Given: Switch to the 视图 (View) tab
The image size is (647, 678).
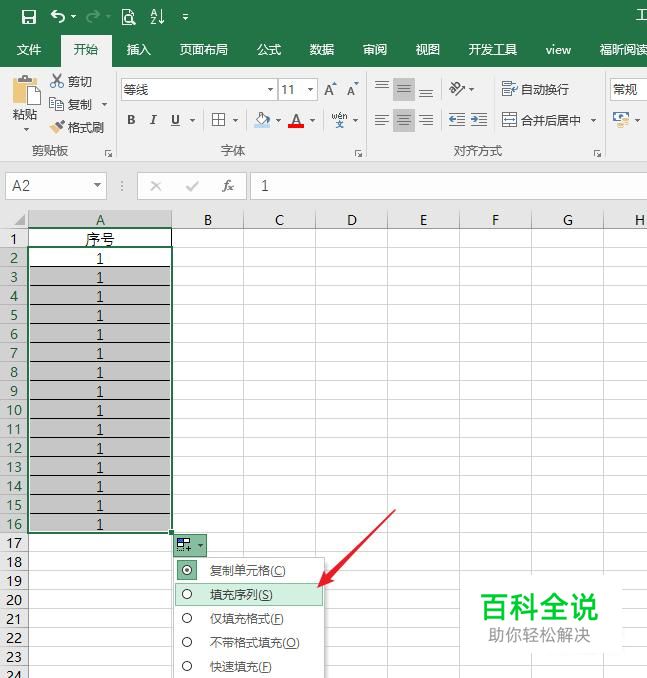Looking at the screenshot, I should [427, 50].
